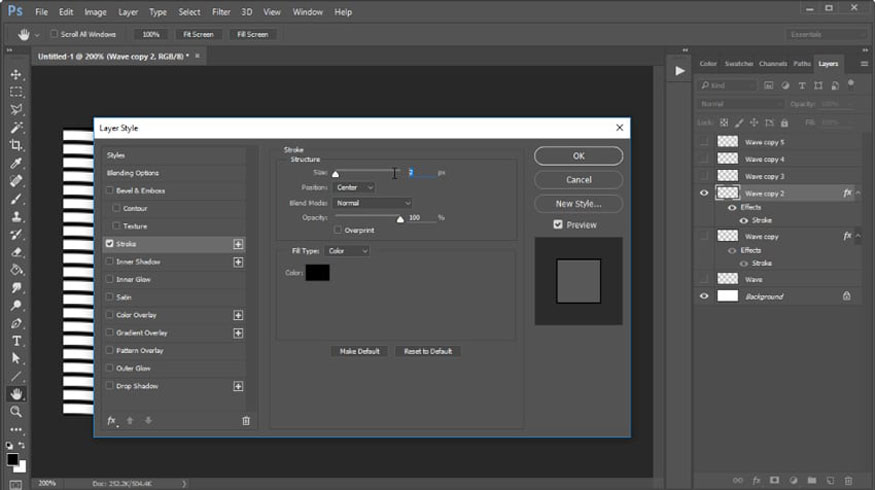Click the Fit Screen button
The image size is (875, 490).
198,35
